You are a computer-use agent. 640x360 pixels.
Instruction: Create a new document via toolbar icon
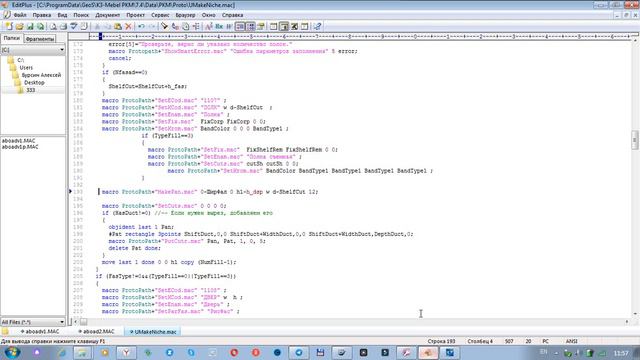[x=9, y=26]
